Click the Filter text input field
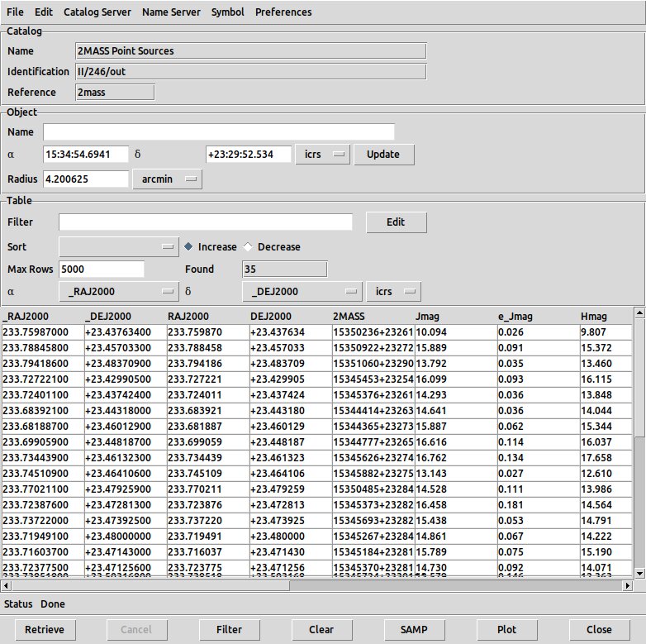646x644 pixels. (x=206, y=222)
